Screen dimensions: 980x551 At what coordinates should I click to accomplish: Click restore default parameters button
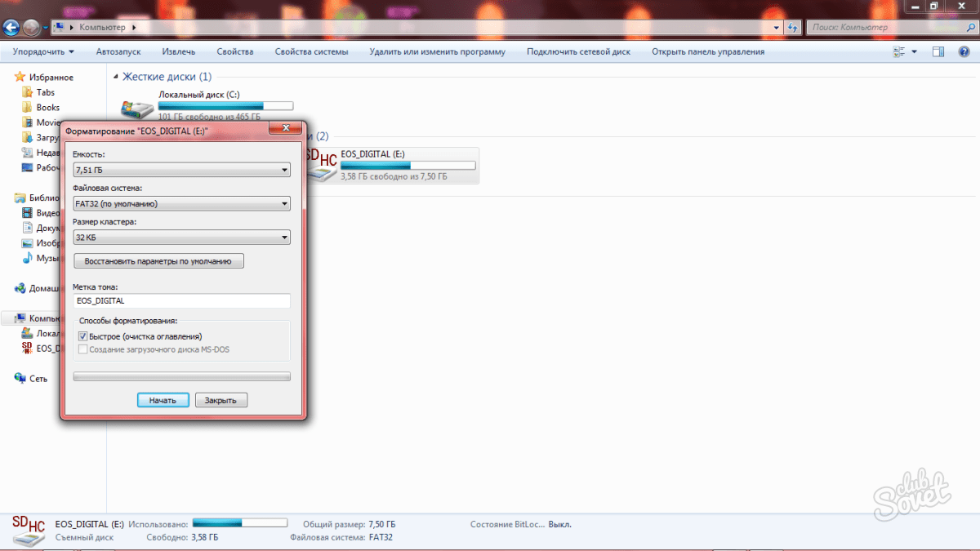click(x=158, y=262)
